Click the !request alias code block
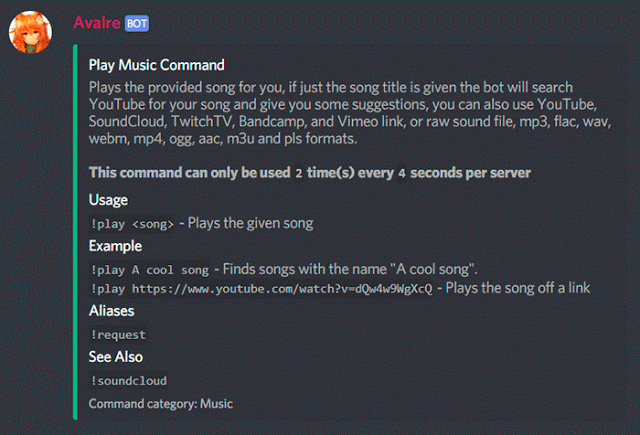 point(118,335)
